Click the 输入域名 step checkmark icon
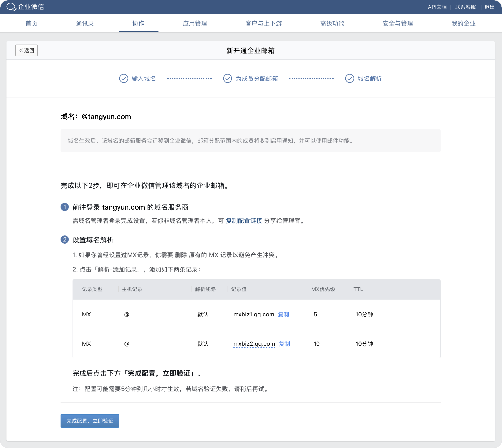Screen dimensions: 502x448 pyautogui.click(x=124, y=79)
